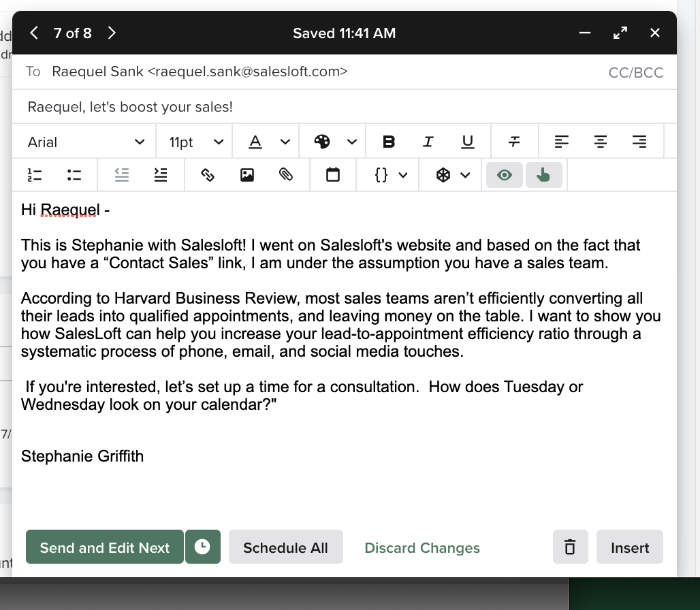Go to the next email in sequence

pyautogui.click(x=112, y=33)
